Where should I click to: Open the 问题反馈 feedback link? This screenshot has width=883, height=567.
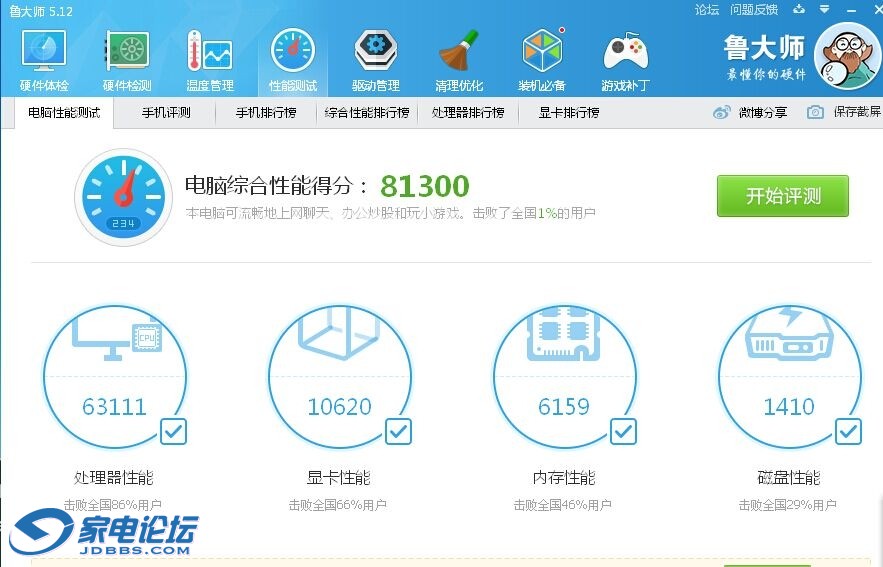[x=754, y=10]
